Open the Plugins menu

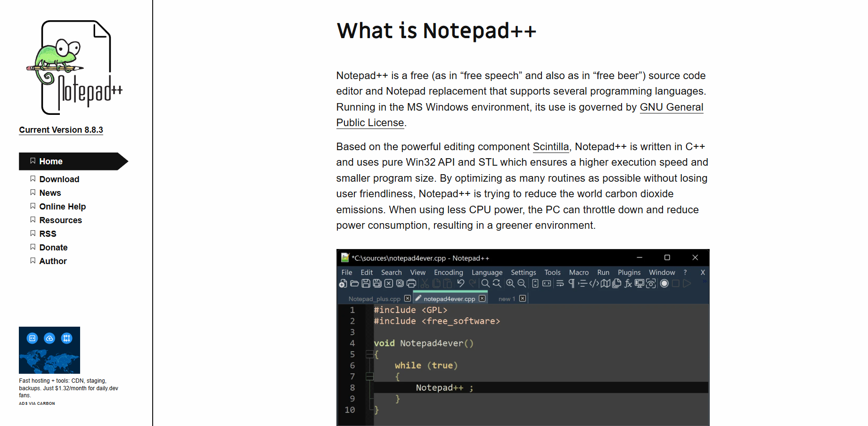629,273
